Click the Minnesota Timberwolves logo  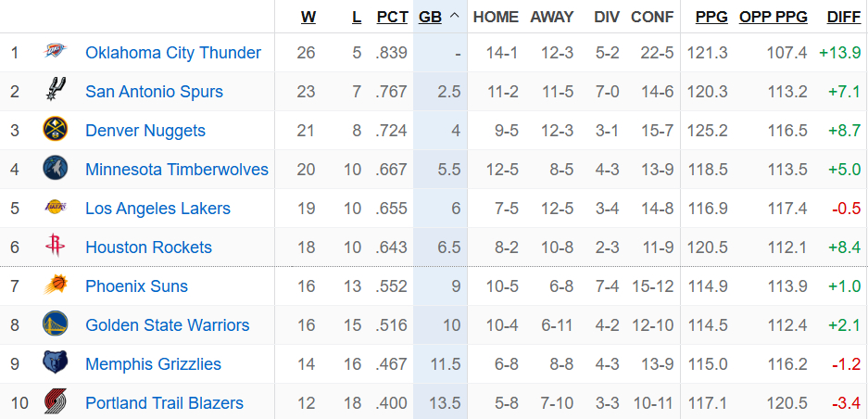point(56,169)
